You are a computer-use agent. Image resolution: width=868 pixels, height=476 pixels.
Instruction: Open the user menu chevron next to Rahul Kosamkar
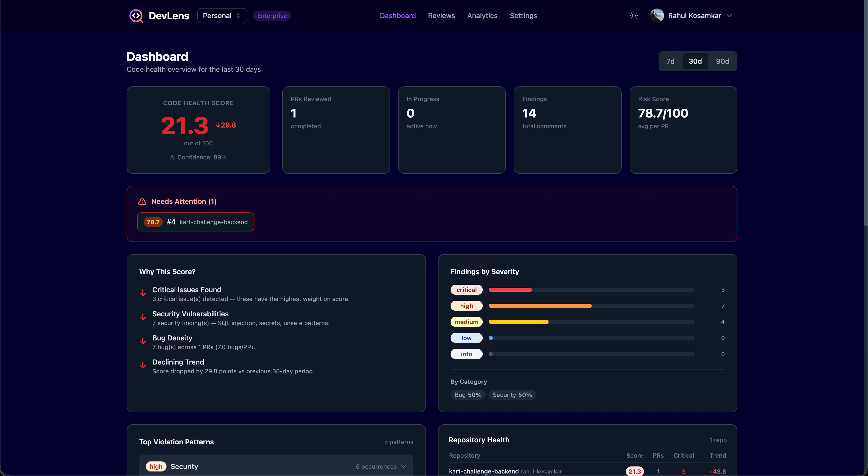pos(729,16)
